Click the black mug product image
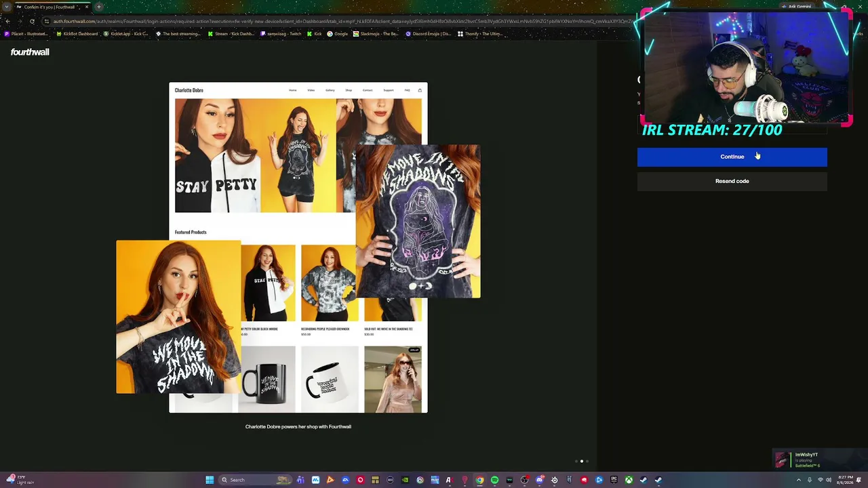The image size is (868, 488). click(267, 379)
